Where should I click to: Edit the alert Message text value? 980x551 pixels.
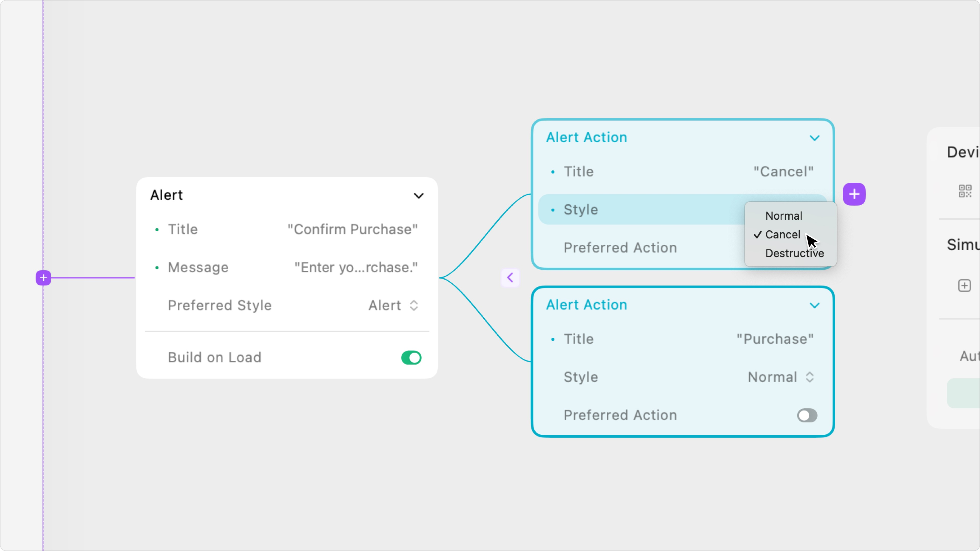(356, 267)
